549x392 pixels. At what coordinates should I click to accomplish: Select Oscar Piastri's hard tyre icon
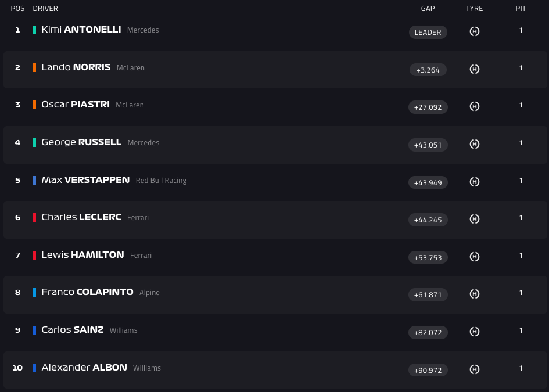(x=475, y=106)
